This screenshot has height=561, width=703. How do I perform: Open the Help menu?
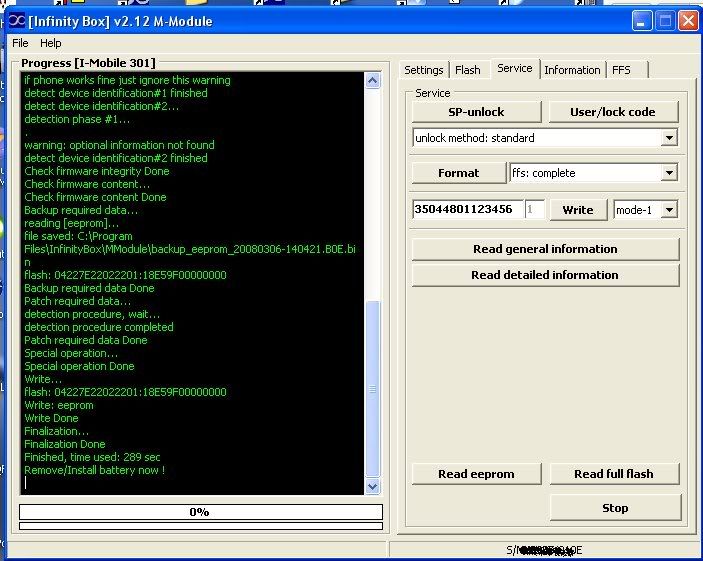[51, 43]
